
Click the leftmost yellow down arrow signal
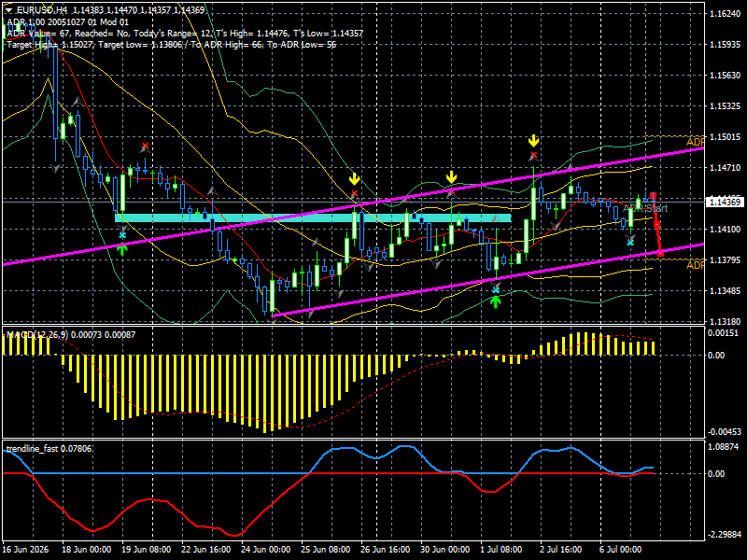pos(354,179)
